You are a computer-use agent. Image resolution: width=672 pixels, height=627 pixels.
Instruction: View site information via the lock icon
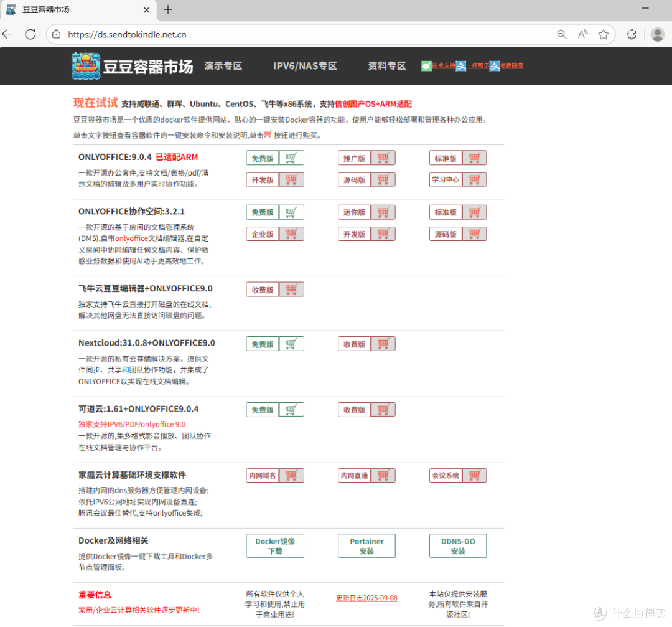pos(57,34)
